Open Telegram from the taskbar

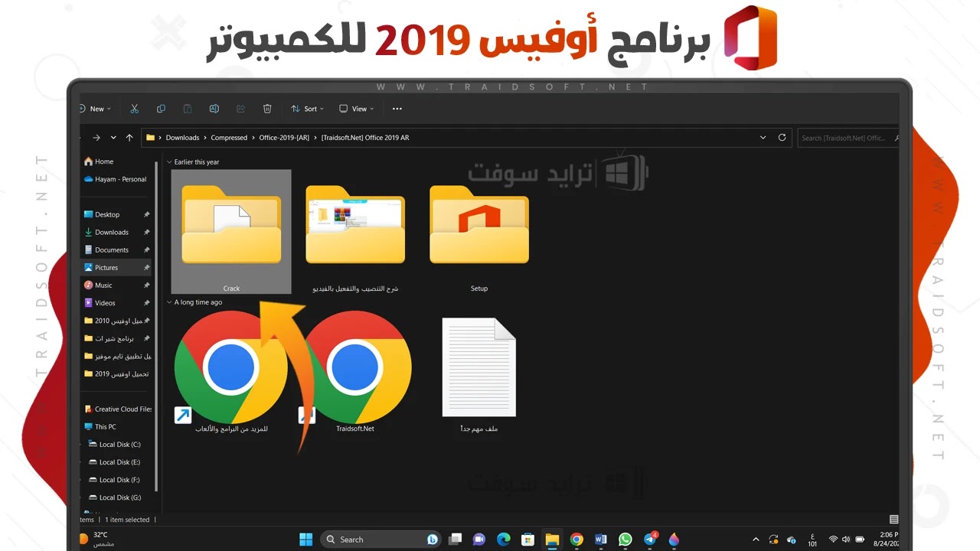click(650, 540)
